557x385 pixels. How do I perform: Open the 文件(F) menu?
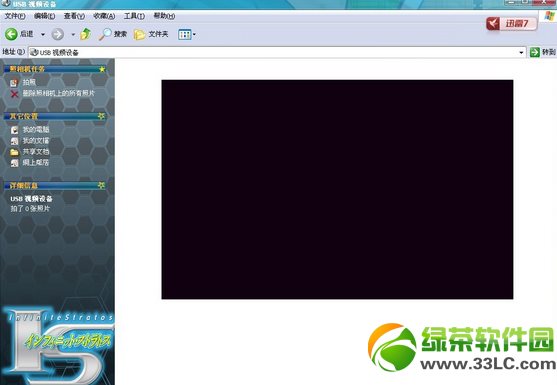pos(15,16)
